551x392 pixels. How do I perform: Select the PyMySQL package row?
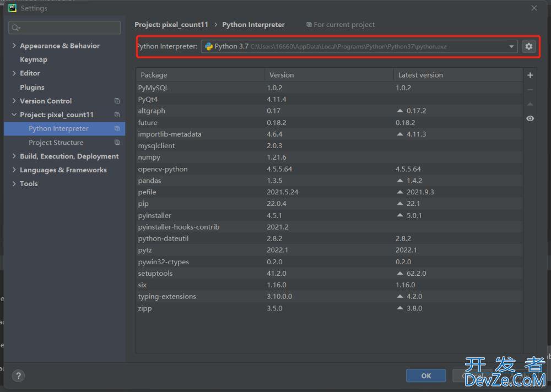329,88
